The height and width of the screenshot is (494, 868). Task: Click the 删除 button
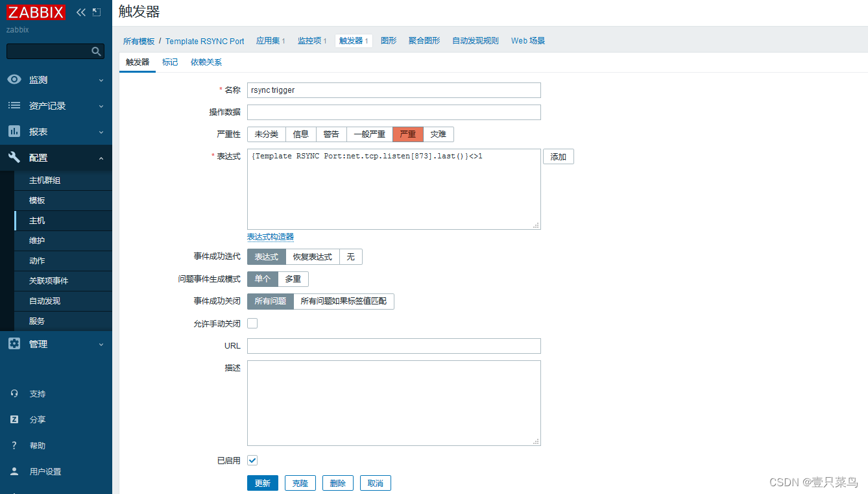(338, 483)
